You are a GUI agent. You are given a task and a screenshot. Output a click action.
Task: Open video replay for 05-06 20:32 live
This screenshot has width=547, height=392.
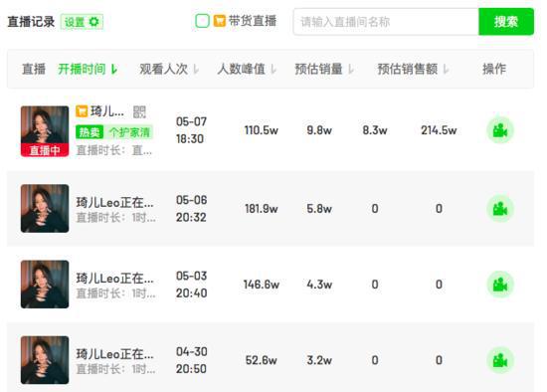(500, 209)
